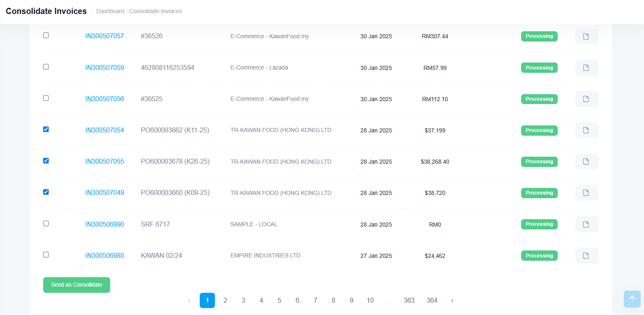This screenshot has height=315, width=644.
Task: Open document icon for invoice IN300507056
Action: click(586, 99)
